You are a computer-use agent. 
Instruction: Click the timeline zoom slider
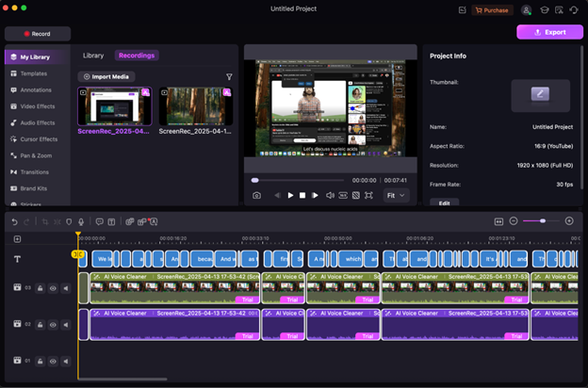point(542,221)
